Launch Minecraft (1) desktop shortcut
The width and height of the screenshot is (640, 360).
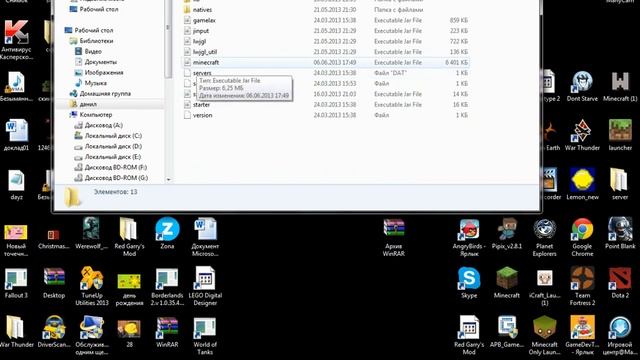tap(620, 86)
